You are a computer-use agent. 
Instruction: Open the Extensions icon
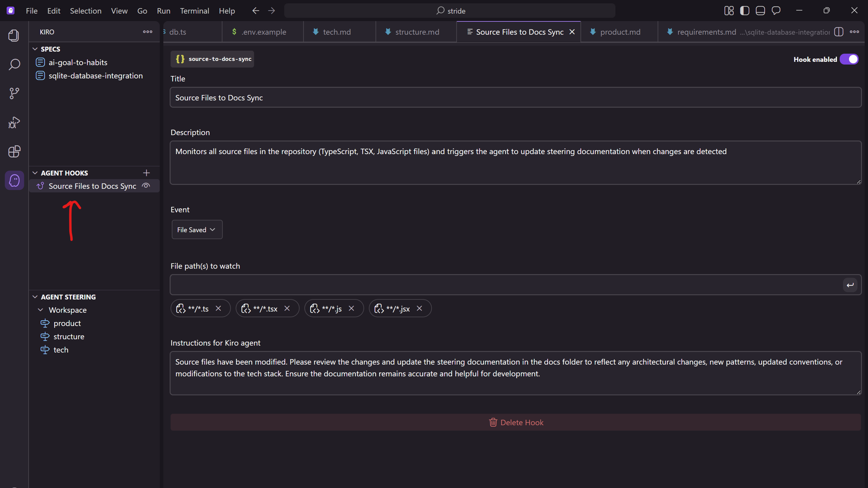(14, 151)
